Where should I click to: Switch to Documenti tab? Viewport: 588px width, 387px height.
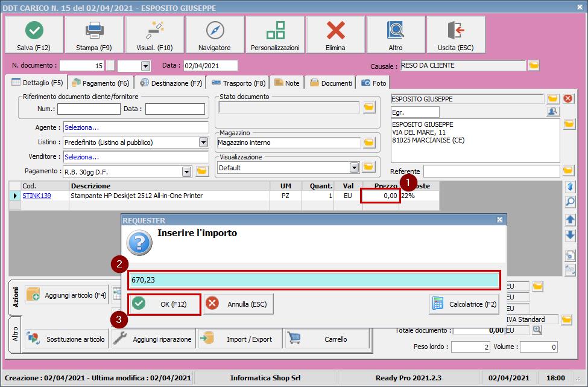[x=330, y=83]
